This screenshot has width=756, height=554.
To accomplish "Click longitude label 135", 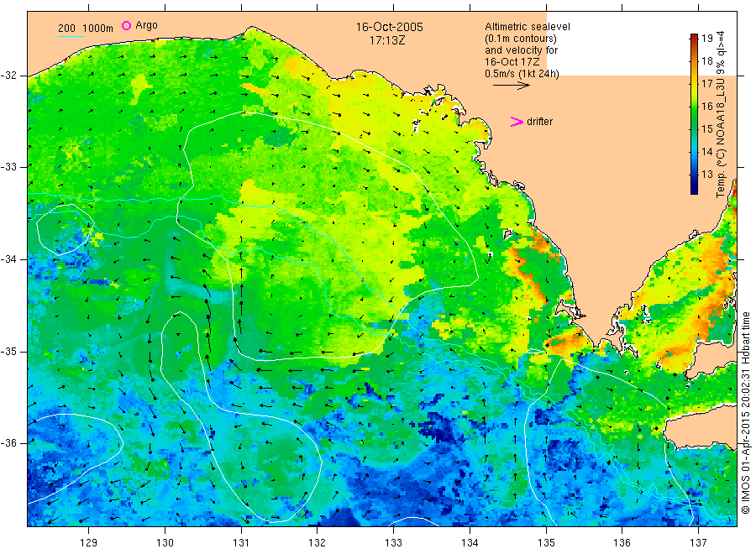I will pyautogui.click(x=546, y=543).
